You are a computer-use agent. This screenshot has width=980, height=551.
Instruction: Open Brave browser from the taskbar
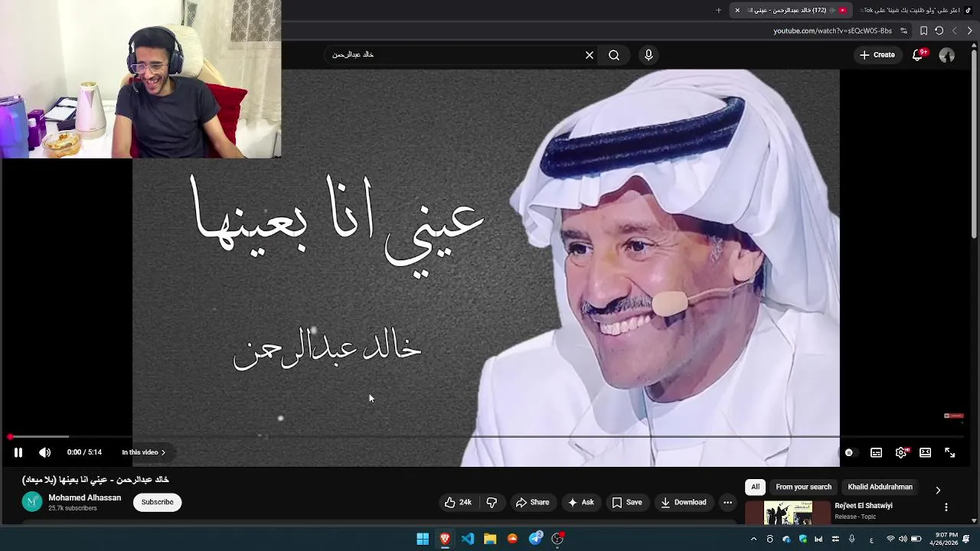[445, 539]
